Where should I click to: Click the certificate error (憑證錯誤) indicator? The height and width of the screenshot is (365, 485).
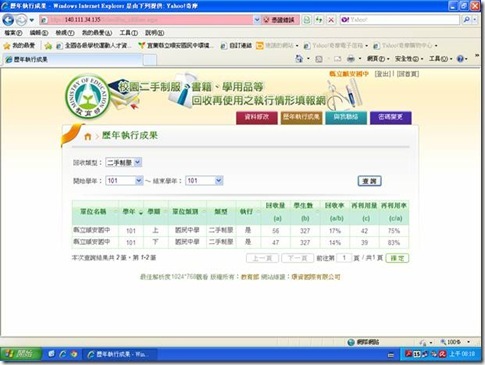click(280, 20)
